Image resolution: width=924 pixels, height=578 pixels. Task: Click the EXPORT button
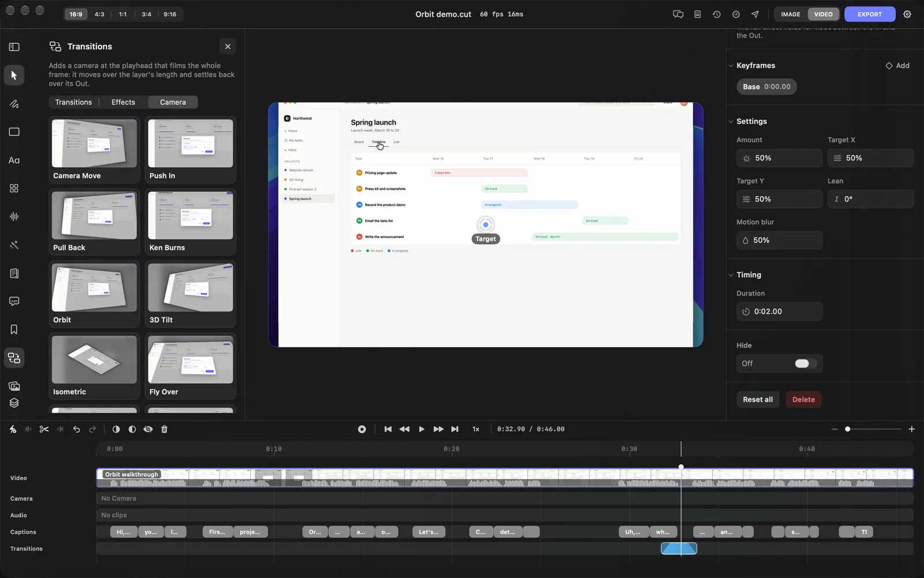click(870, 14)
